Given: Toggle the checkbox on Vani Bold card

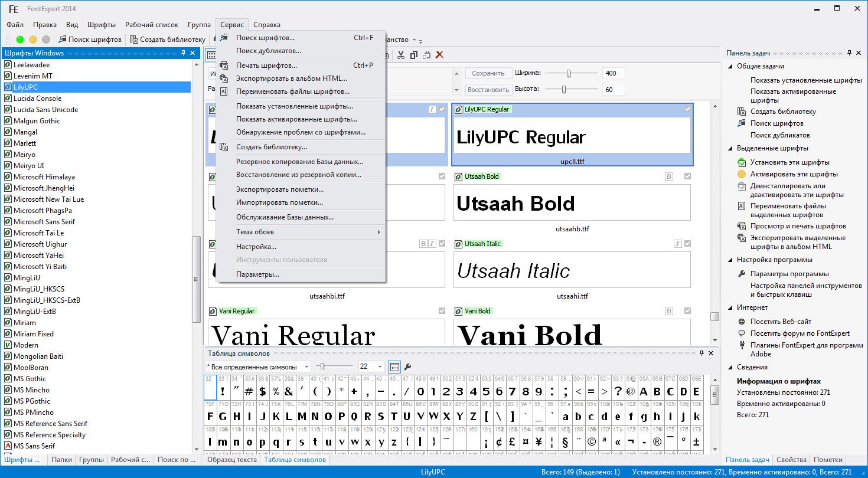Looking at the screenshot, I should [x=687, y=311].
